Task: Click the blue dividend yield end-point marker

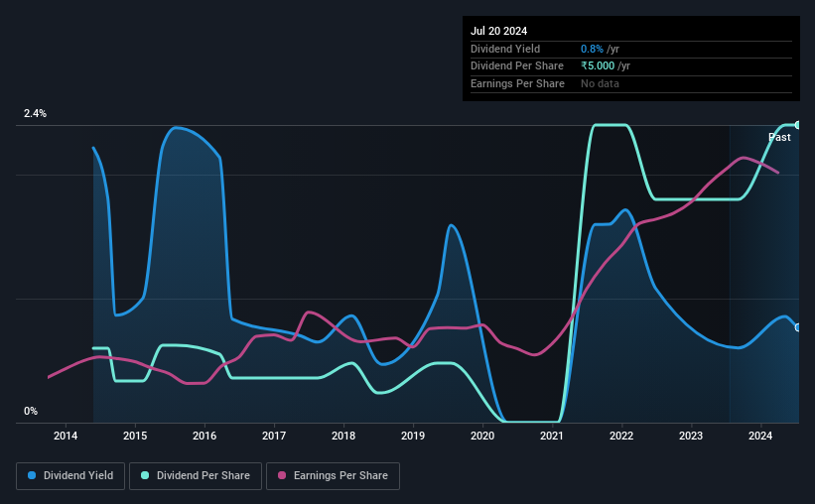Action: tap(797, 327)
